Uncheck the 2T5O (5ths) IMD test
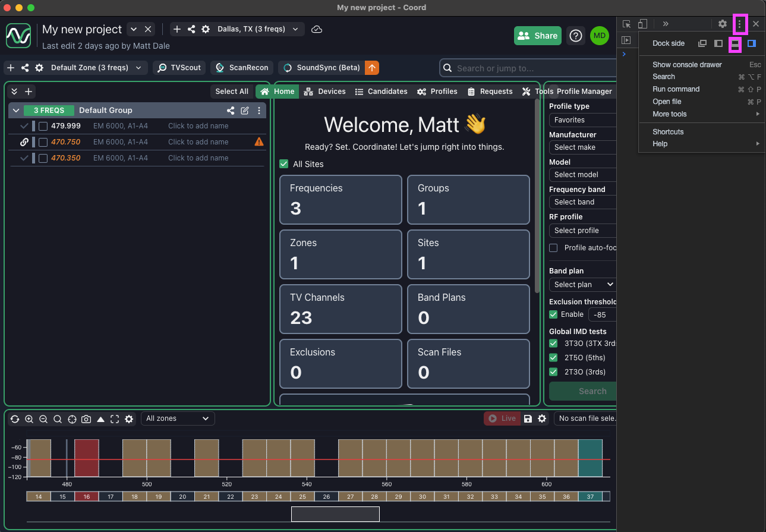 point(553,357)
